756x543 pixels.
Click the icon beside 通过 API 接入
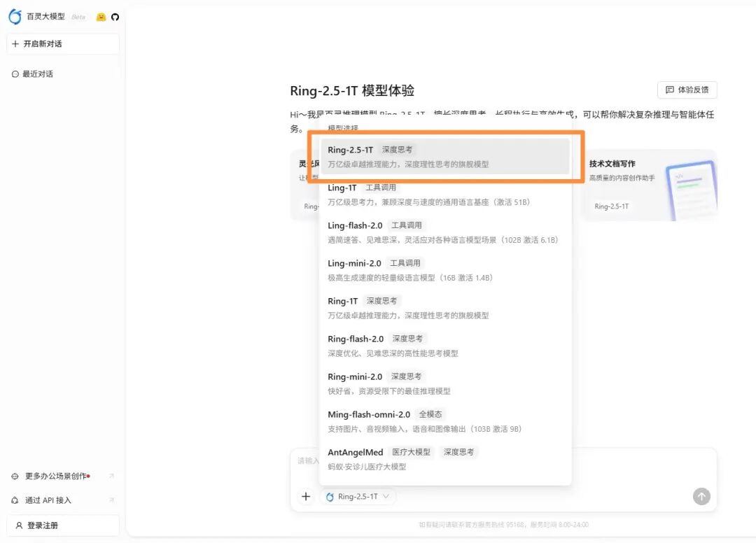[x=15, y=500]
